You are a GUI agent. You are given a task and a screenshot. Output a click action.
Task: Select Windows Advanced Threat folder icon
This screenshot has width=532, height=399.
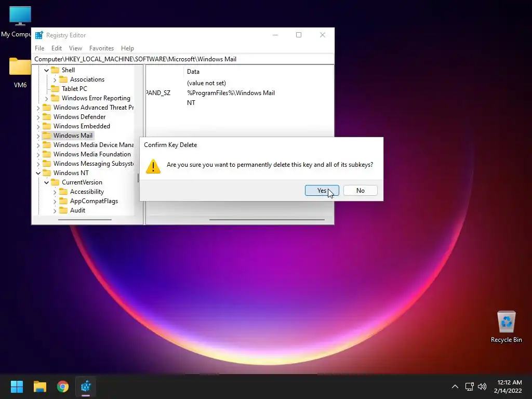[47, 108]
